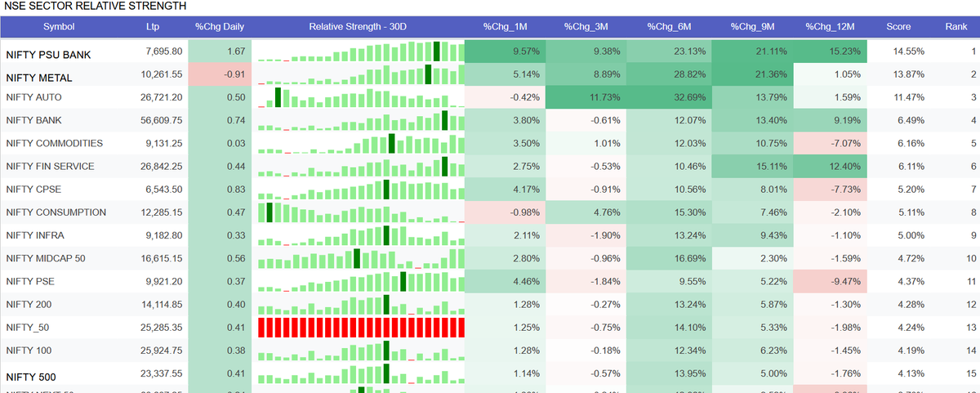This screenshot has height=393, width=980.
Task: Select the NIFTY CPSE symbol
Action: point(33,189)
